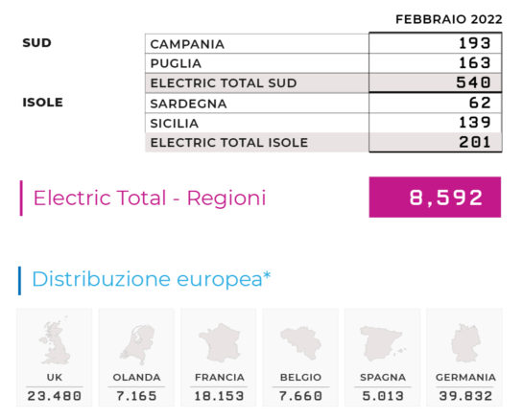Viewport: 523px width, 420px height.
Task: Click the Febbraio 2022 column header
Action: coord(448,19)
